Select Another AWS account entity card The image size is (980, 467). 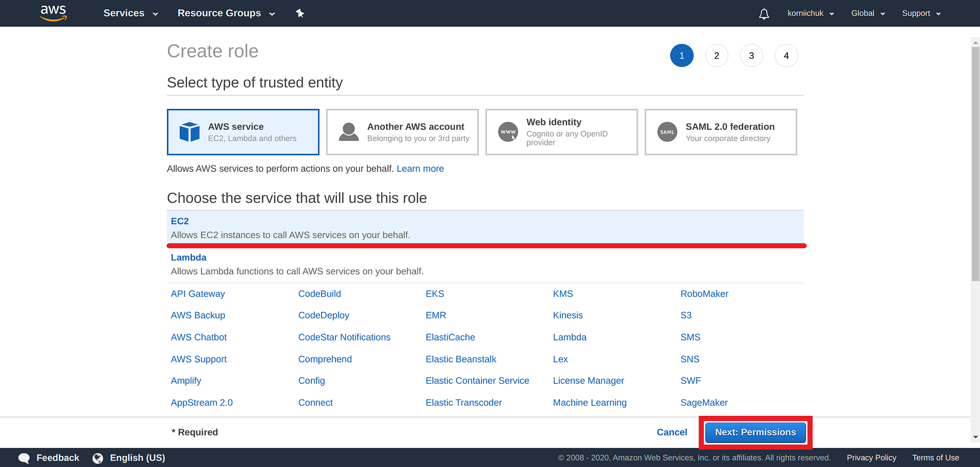tap(403, 132)
